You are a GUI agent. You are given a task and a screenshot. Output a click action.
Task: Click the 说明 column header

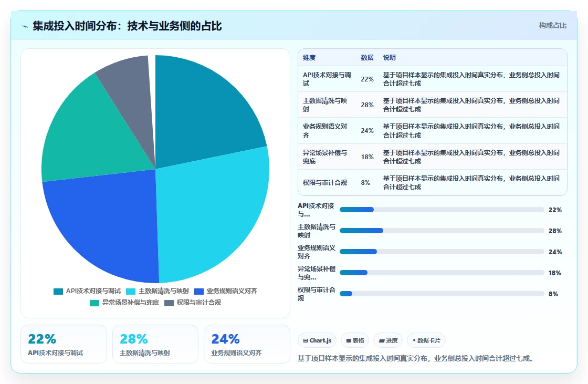click(x=389, y=57)
